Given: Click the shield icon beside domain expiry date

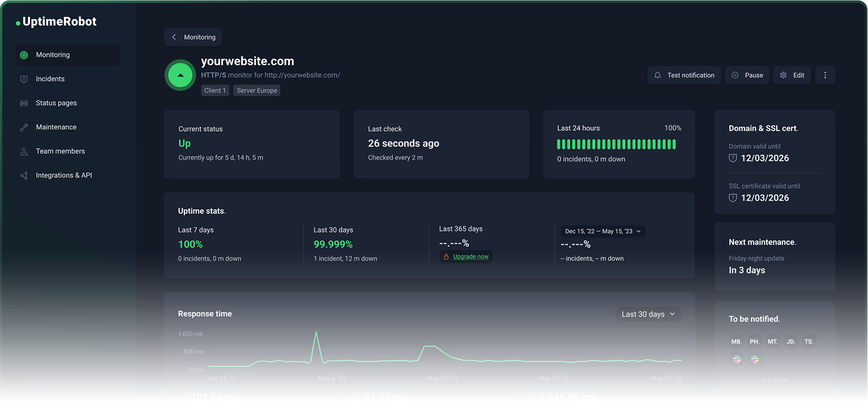Looking at the screenshot, I should 733,158.
